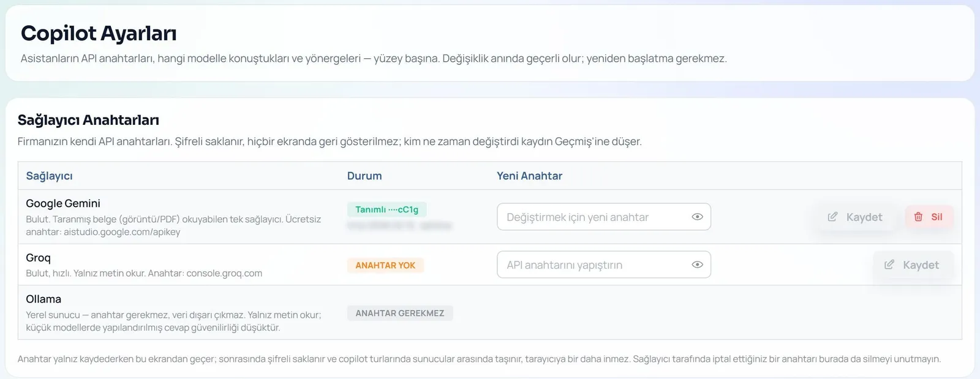
Task: Click Ollama description starting 'Yerel sunucu'
Action: pos(173,321)
